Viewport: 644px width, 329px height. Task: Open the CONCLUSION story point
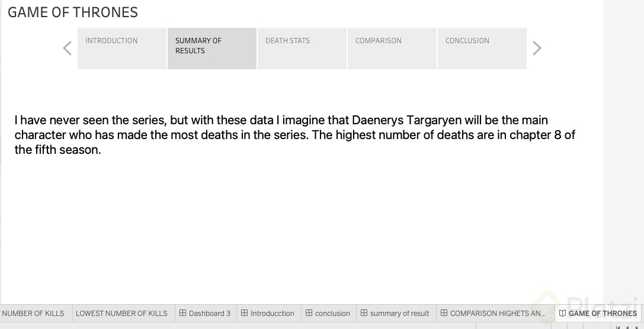pos(482,49)
